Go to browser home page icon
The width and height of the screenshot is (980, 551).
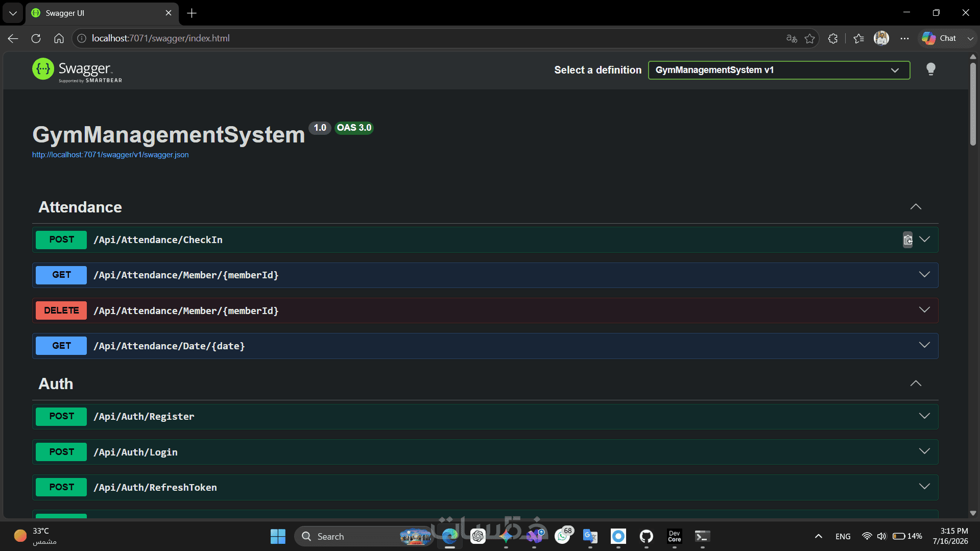(x=59, y=38)
